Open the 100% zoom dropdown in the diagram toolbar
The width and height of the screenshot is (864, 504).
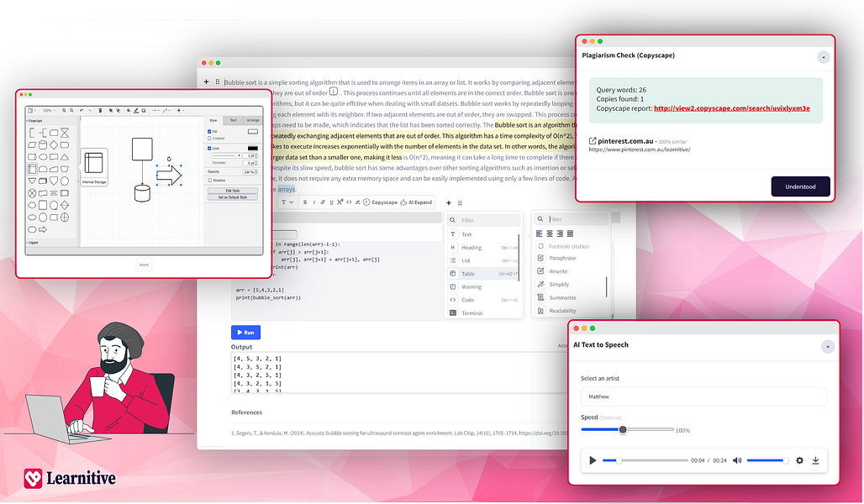point(49,111)
